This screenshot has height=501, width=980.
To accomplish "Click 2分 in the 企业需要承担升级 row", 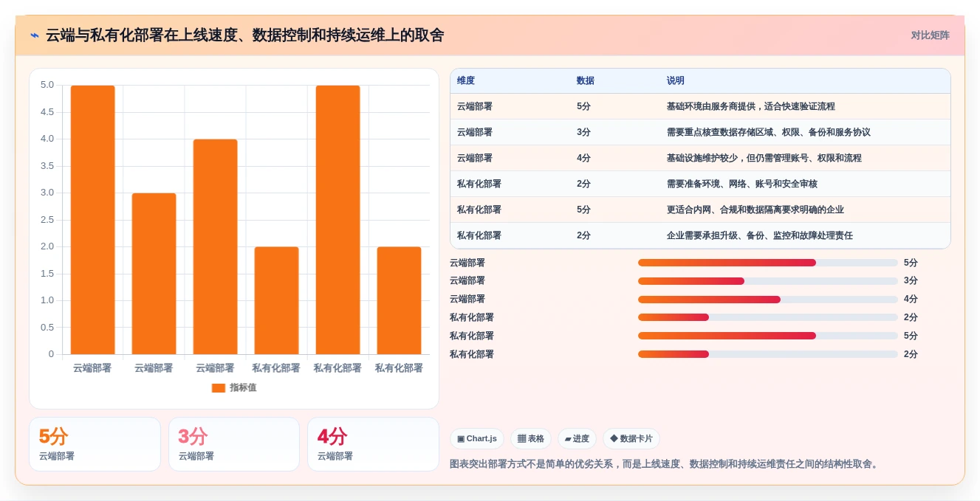I will click(x=583, y=235).
